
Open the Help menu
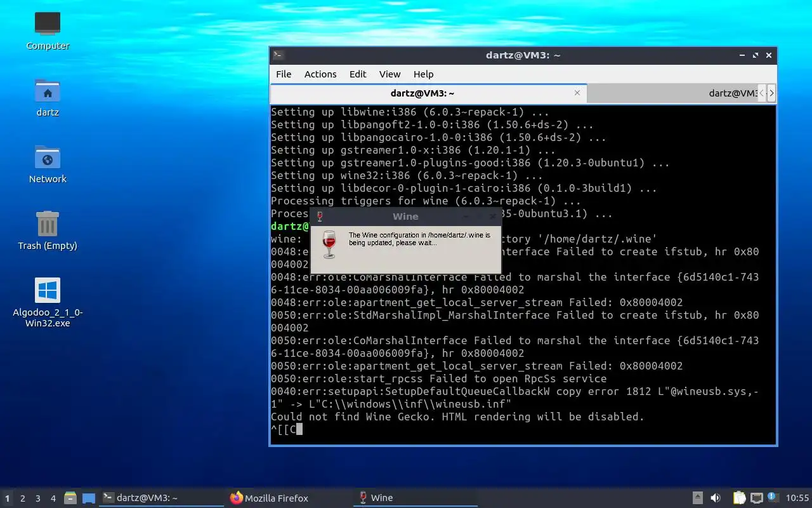coord(423,74)
